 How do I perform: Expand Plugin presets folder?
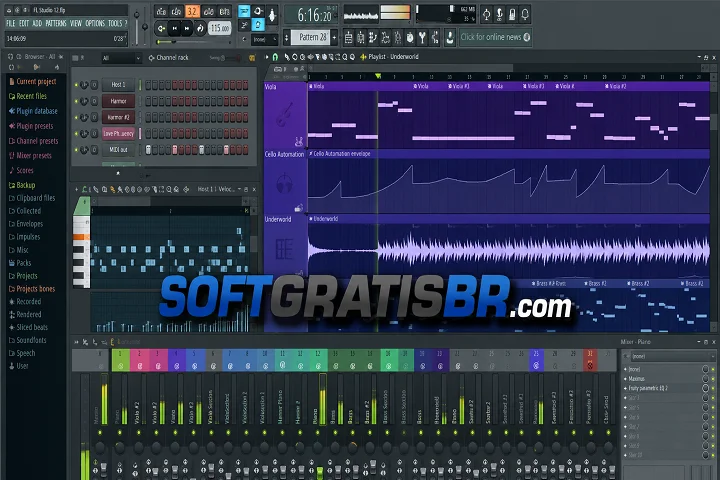31,126
